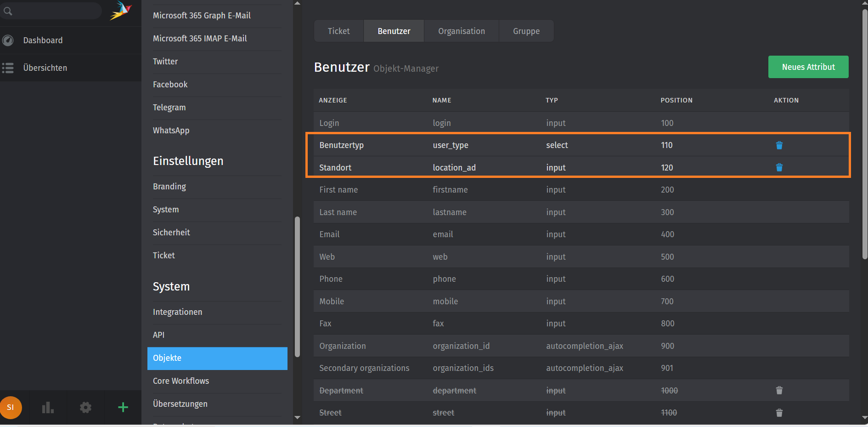Click the green plus icon

(123, 407)
